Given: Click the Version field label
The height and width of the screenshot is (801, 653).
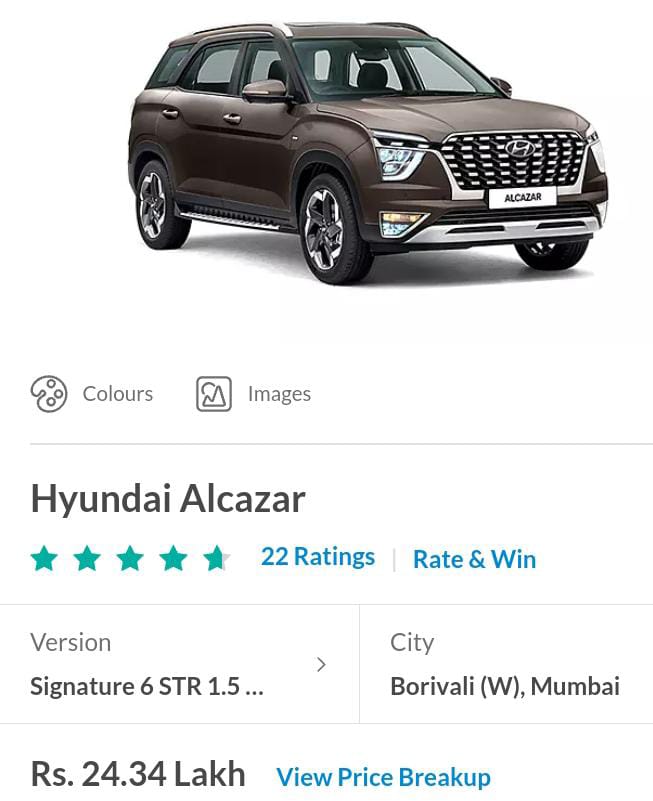Looking at the screenshot, I should click(x=71, y=643).
